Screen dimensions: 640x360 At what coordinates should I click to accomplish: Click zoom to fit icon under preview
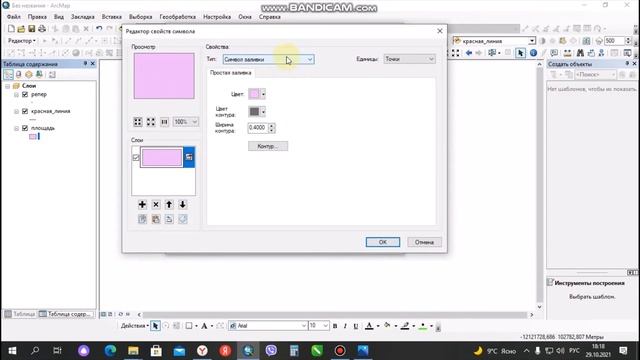(x=138, y=122)
